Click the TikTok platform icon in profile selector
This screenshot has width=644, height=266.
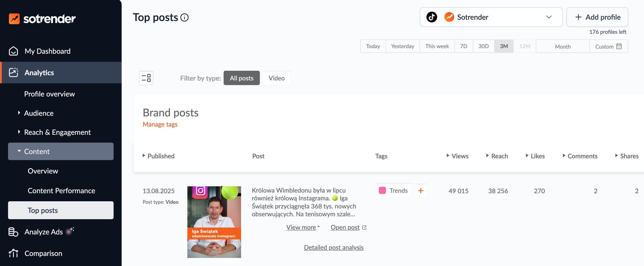pos(432,17)
